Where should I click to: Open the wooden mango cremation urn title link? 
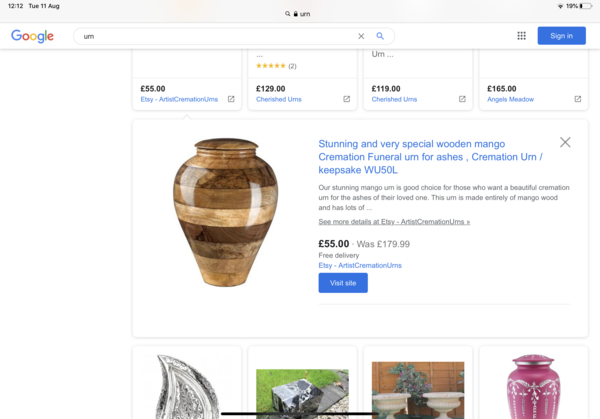click(430, 157)
